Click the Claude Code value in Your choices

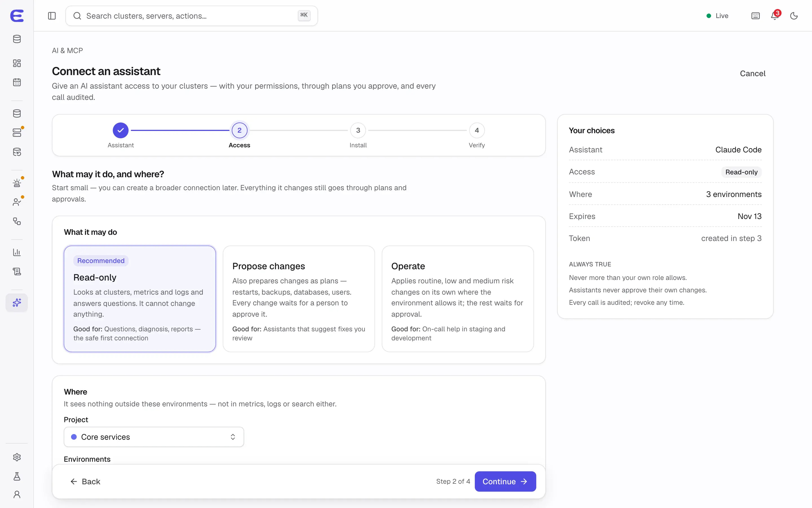coord(738,150)
